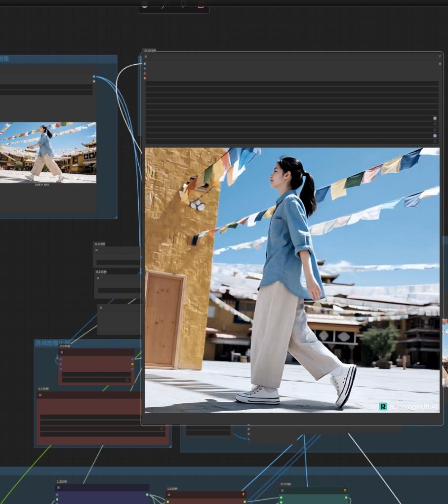Collapse the large preview node via its title dot
The width and height of the screenshot is (448, 504).
point(146,57)
